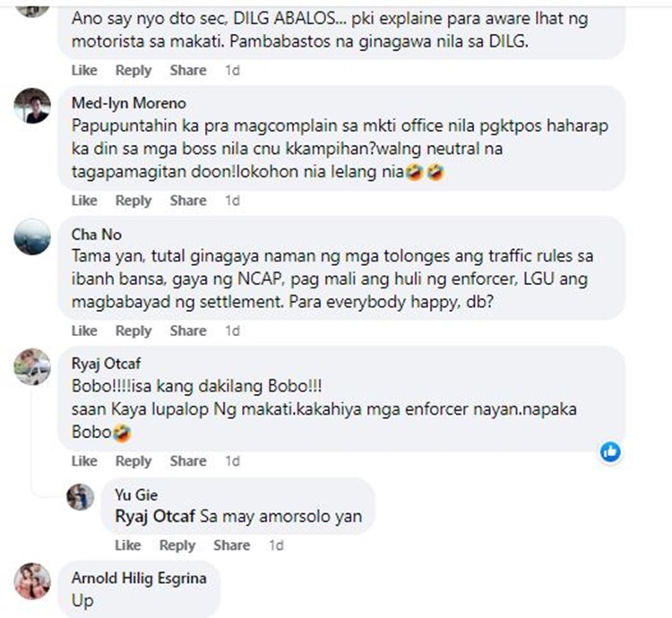This screenshot has width=672, height=618.
Task: Reply to Cha No's comment
Action: [x=134, y=330]
